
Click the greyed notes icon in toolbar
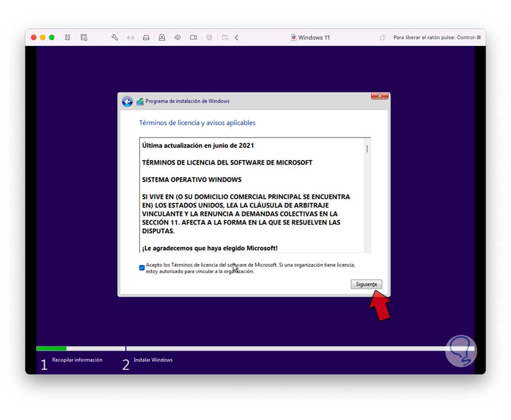(x=209, y=38)
